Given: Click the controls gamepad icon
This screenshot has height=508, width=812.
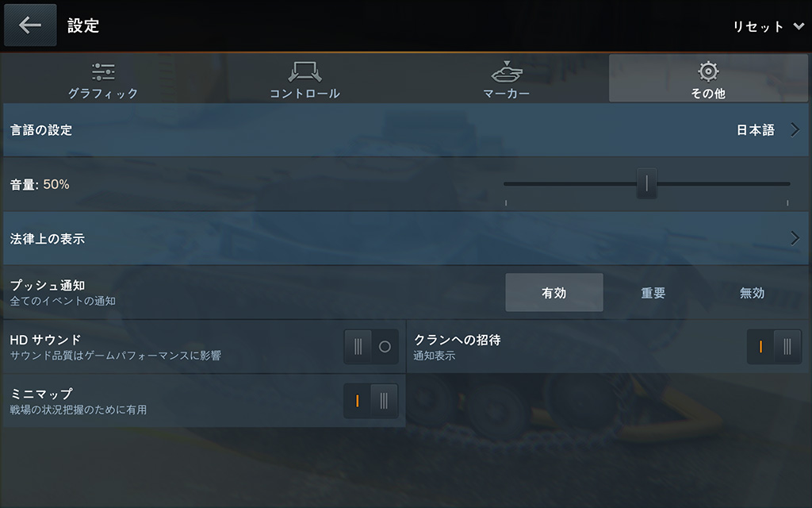Looking at the screenshot, I should 305,72.
